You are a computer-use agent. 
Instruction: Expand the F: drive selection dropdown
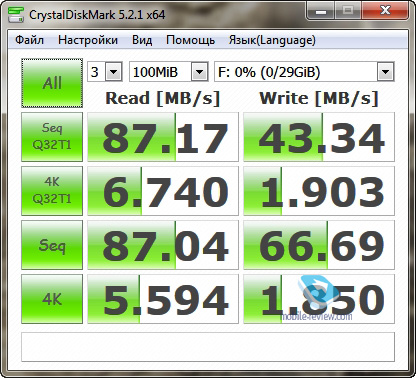(386, 72)
